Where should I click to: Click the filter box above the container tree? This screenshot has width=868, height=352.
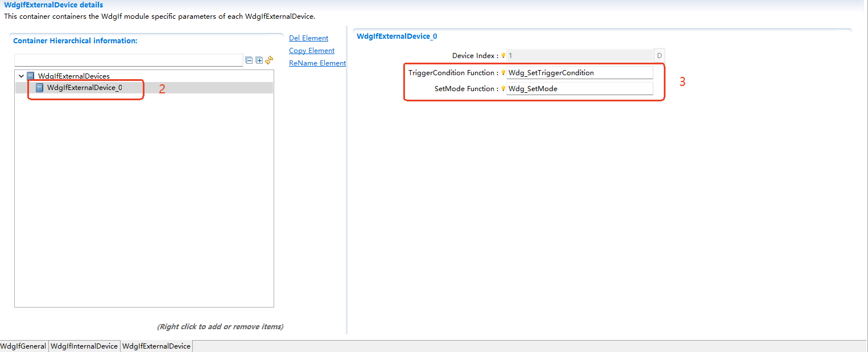coord(128,60)
